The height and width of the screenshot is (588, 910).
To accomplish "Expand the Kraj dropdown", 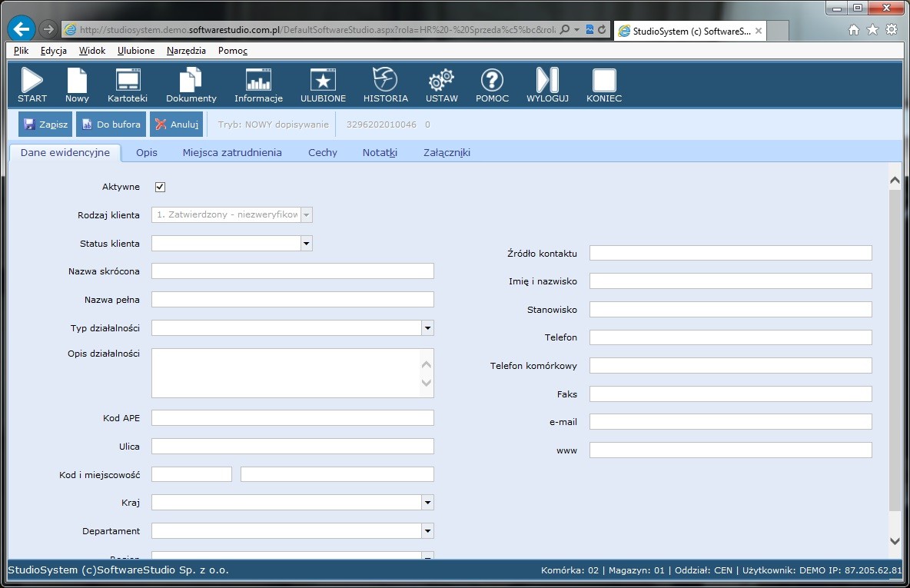I will [428, 503].
